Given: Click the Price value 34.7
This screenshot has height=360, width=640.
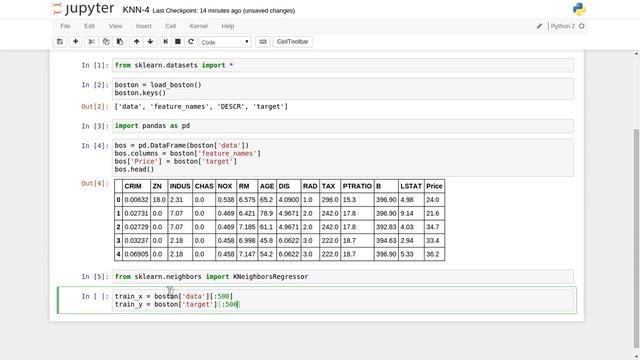Looking at the screenshot, I should click(433, 227).
